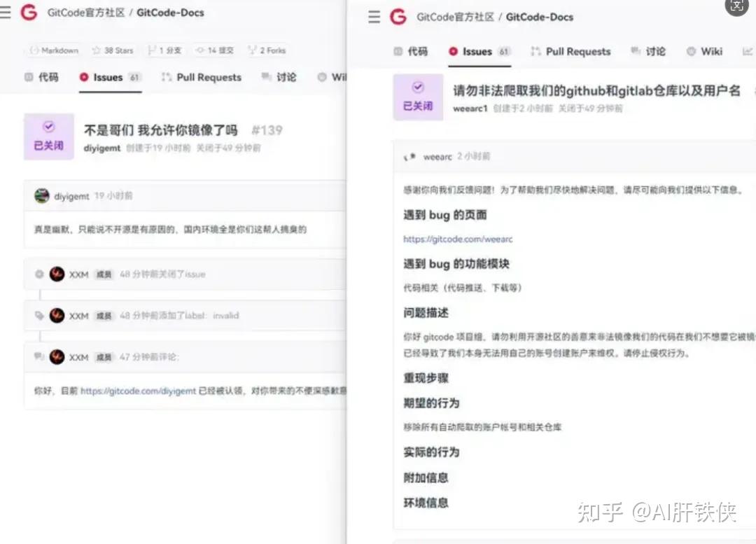Open the hamburger menu on the left panel
The height and width of the screenshot is (544, 756).
tap(6, 13)
